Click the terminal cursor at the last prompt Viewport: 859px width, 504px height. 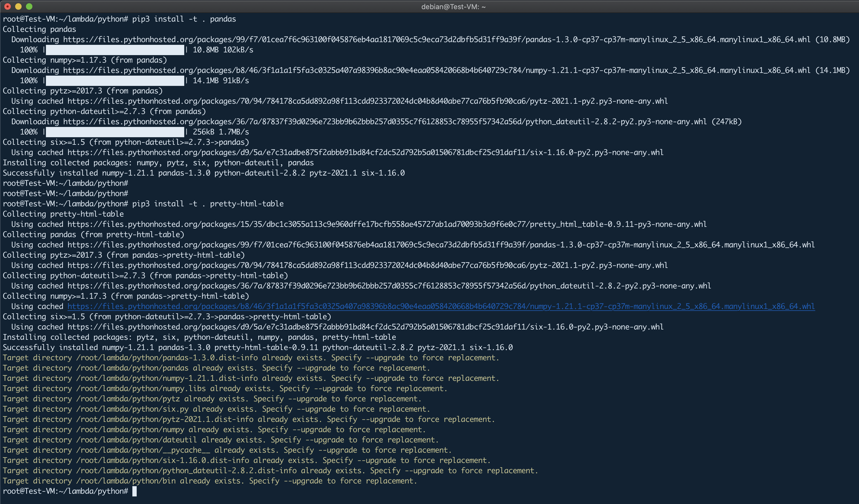134,491
